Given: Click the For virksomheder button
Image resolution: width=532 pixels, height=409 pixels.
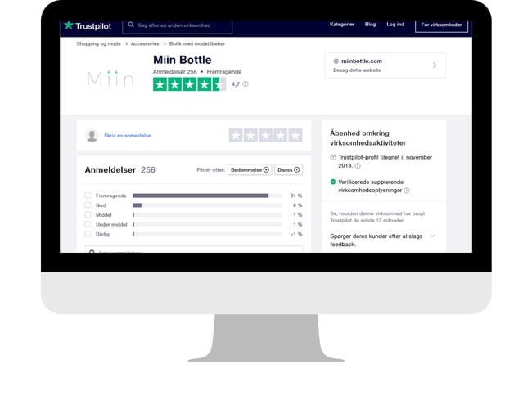Looking at the screenshot, I should click(x=441, y=25).
